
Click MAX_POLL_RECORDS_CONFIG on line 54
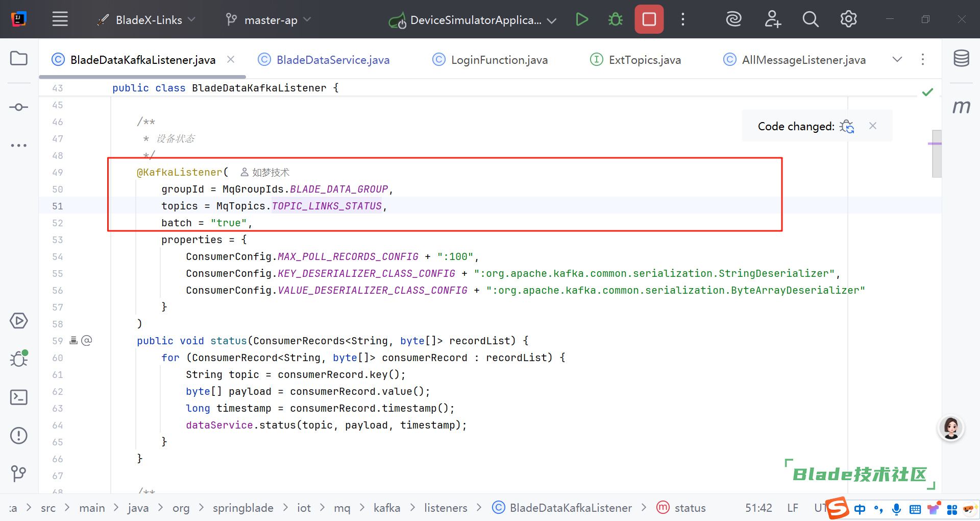click(x=348, y=256)
